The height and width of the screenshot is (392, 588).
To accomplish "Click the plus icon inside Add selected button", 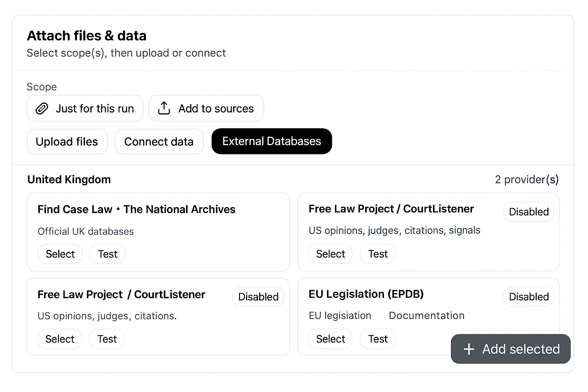I will pyautogui.click(x=469, y=349).
